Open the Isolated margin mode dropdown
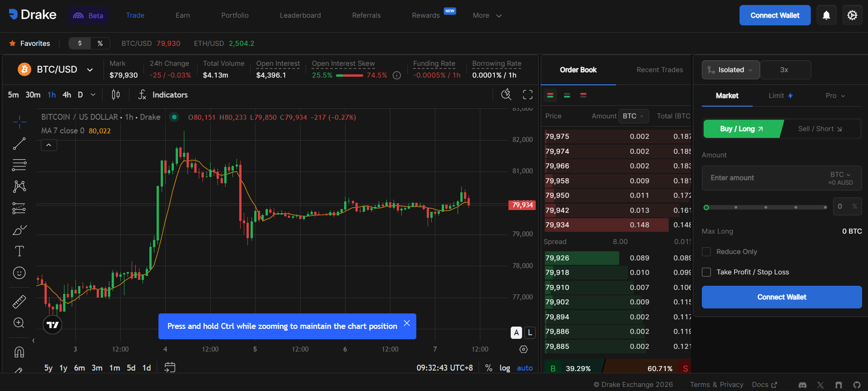The width and height of the screenshot is (868, 391). click(x=731, y=70)
